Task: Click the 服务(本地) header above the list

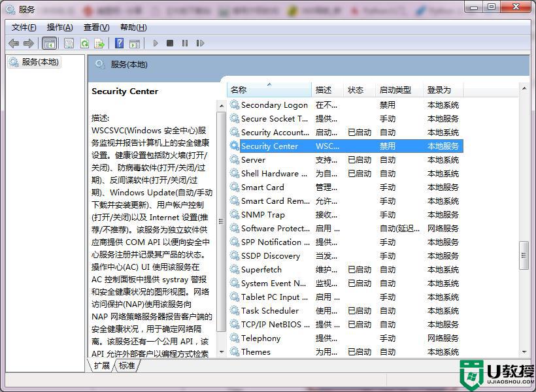Action: click(129, 64)
